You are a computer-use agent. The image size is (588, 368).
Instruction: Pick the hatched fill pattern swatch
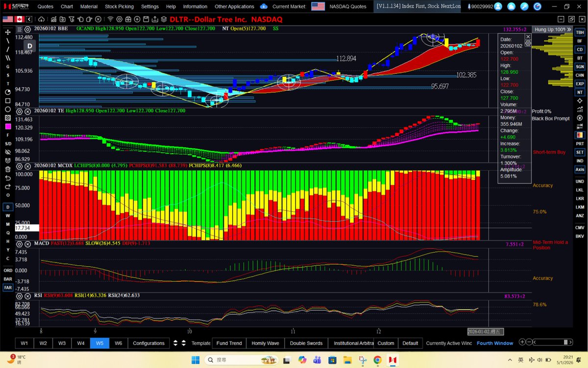7,118
